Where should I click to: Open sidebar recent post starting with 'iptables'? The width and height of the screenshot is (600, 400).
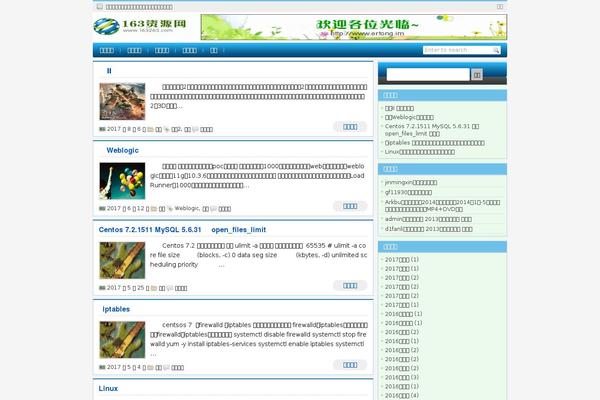coord(434,143)
